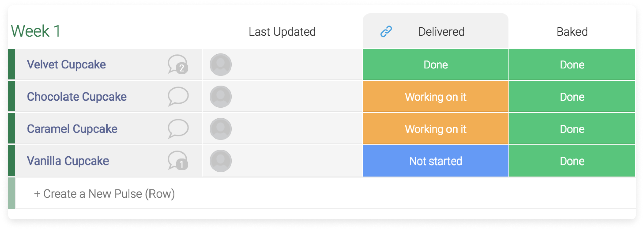The image size is (644, 230).
Task: Select the Last Updated column header
Action: tap(282, 32)
